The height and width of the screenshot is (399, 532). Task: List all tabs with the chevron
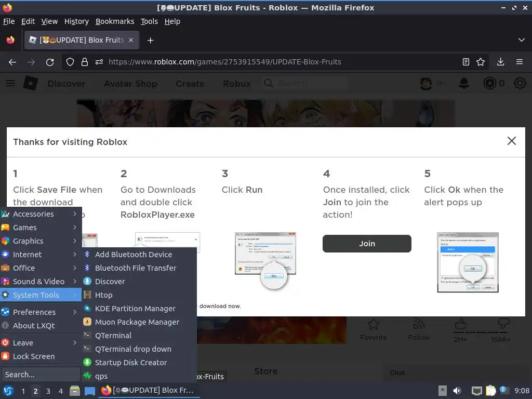pyautogui.click(x=522, y=40)
